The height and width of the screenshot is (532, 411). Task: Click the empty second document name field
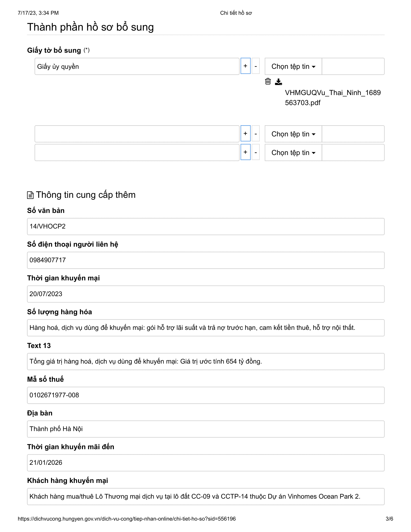pyautogui.click(x=137, y=134)
